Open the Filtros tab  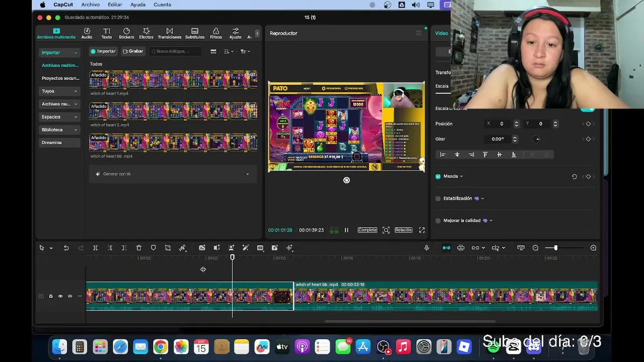pyautogui.click(x=216, y=34)
